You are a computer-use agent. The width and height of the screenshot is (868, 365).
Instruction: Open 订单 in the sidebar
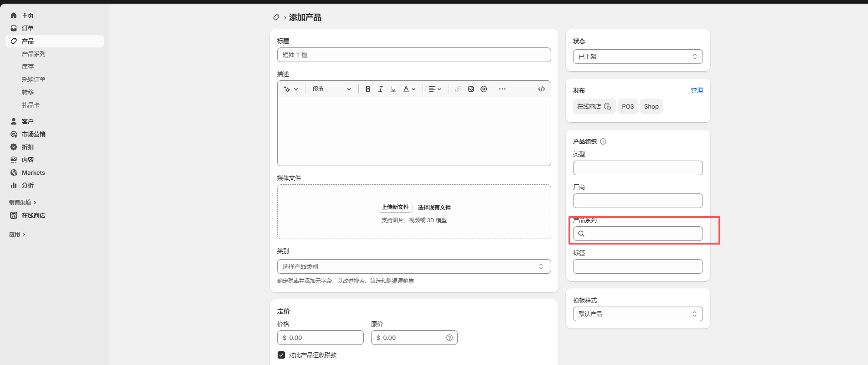click(28, 28)
